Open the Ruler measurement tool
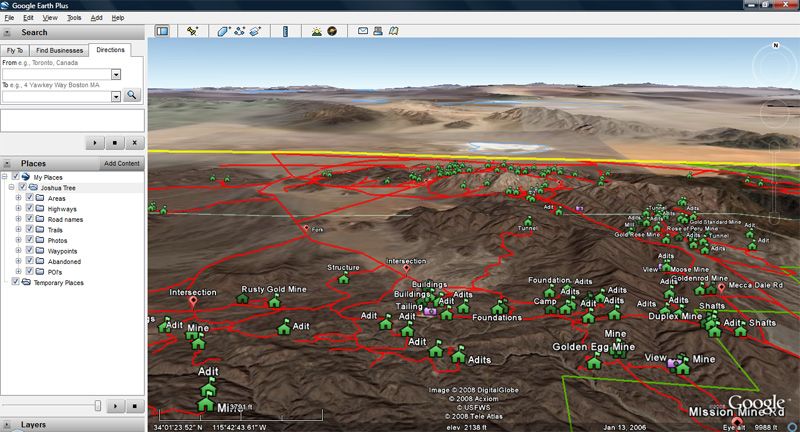Image resolution: width=800 pixels, height=432 pixels. (x=285, y=31)
